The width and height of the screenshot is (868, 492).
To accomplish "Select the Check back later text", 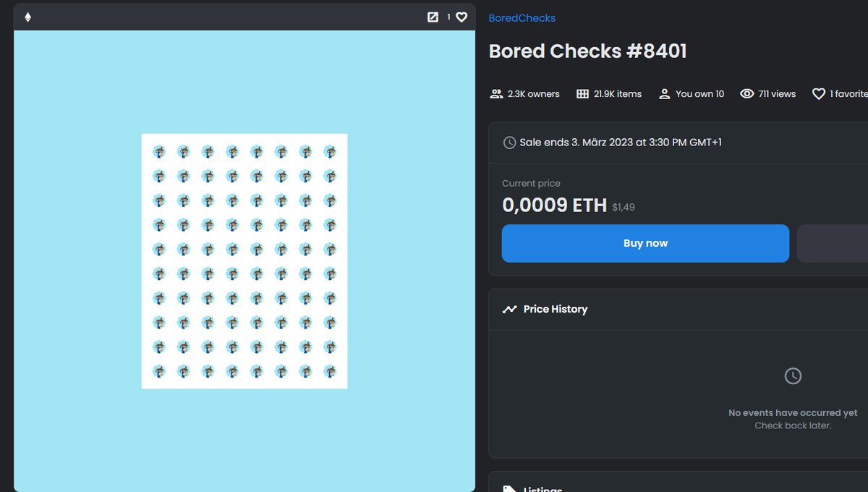I will coord(793,425).
